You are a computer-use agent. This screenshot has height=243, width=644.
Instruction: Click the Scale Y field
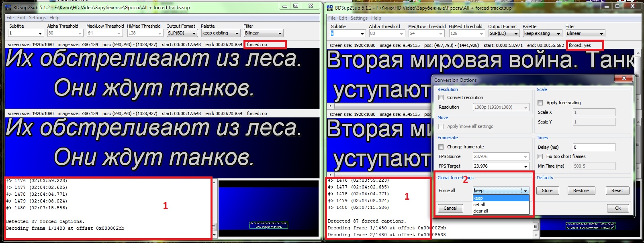pos(594,122)
